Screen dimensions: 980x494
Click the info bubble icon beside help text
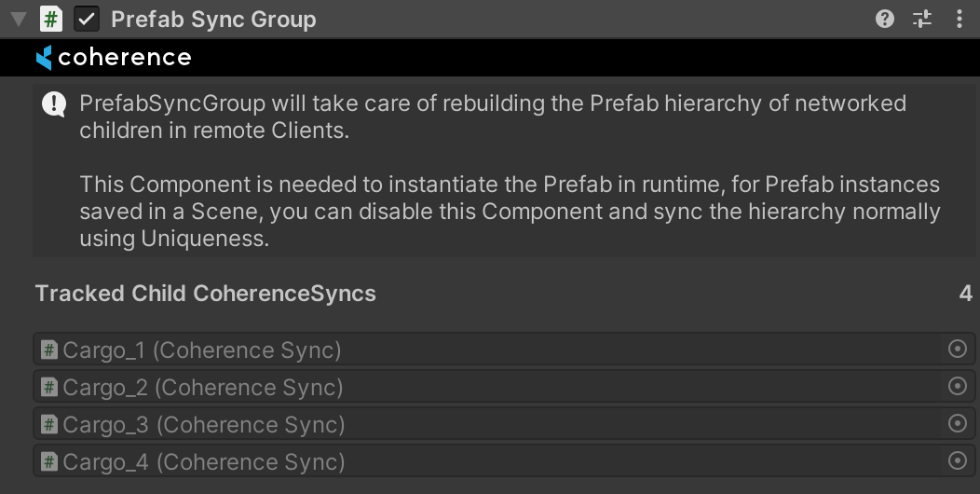pyautogui.click(x=54, y=104)
